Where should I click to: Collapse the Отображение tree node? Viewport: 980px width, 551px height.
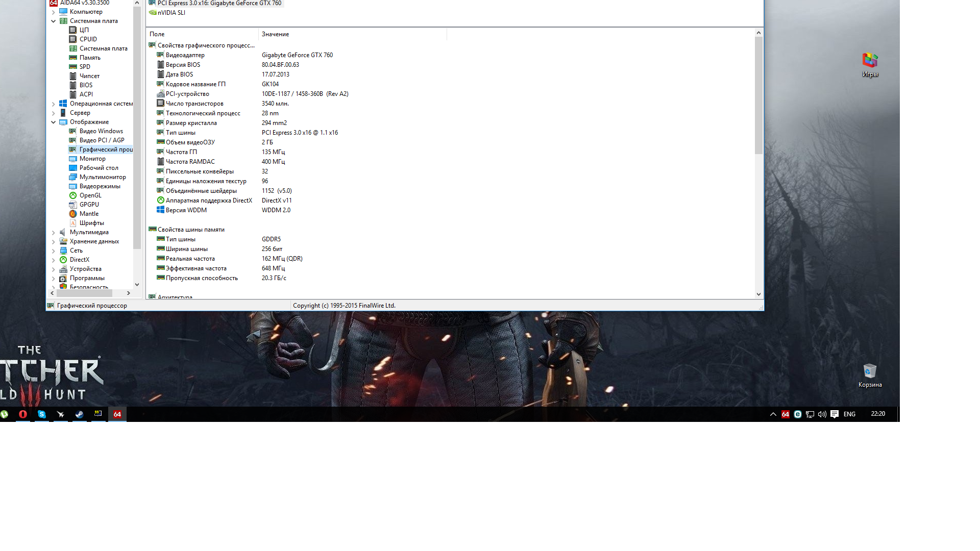click(x=54, y=122)
